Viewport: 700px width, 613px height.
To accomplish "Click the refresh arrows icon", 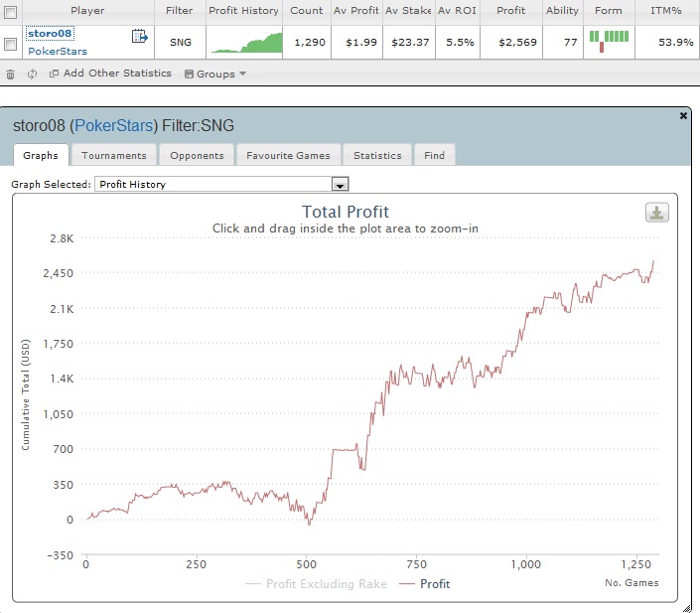I will (32, 74).
